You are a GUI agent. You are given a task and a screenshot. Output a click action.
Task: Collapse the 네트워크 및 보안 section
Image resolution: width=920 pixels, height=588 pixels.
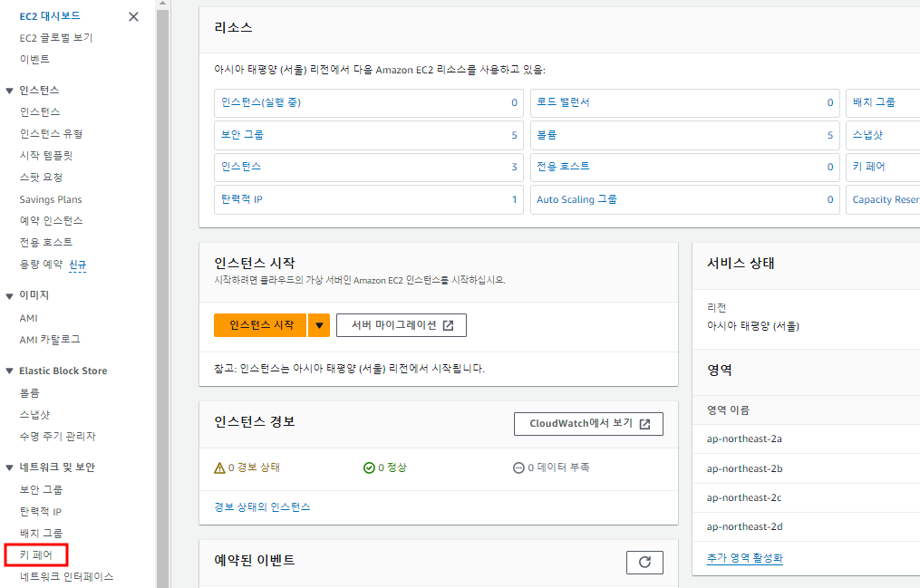tap(9, 468)
